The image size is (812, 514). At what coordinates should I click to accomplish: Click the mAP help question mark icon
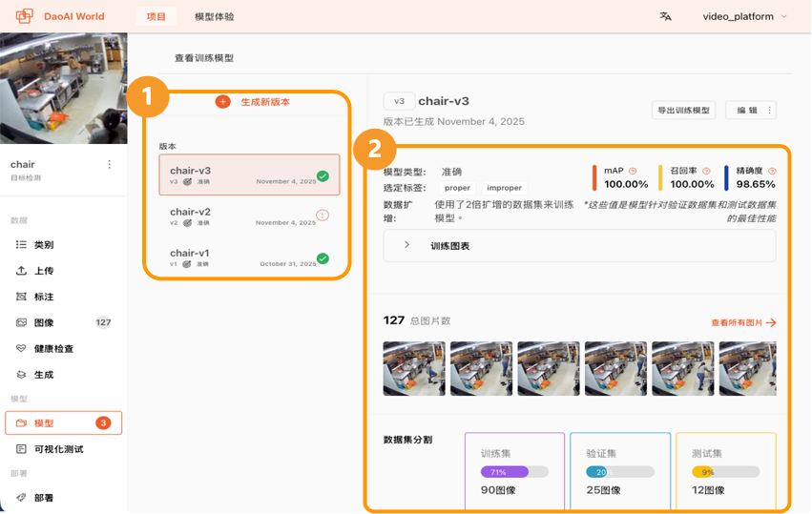(x=633, y=171)
